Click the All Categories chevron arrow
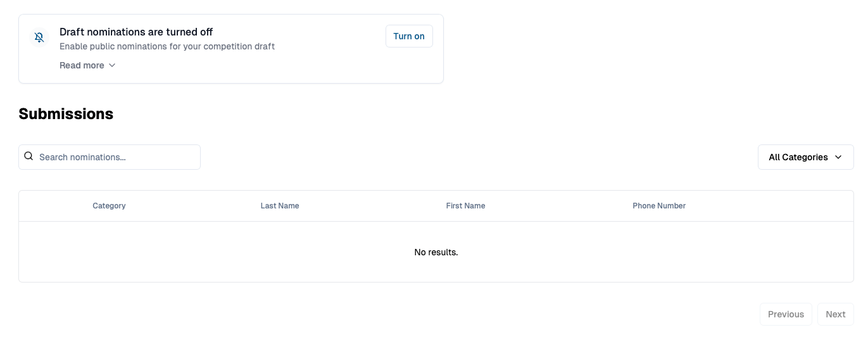 pos(838,157)
